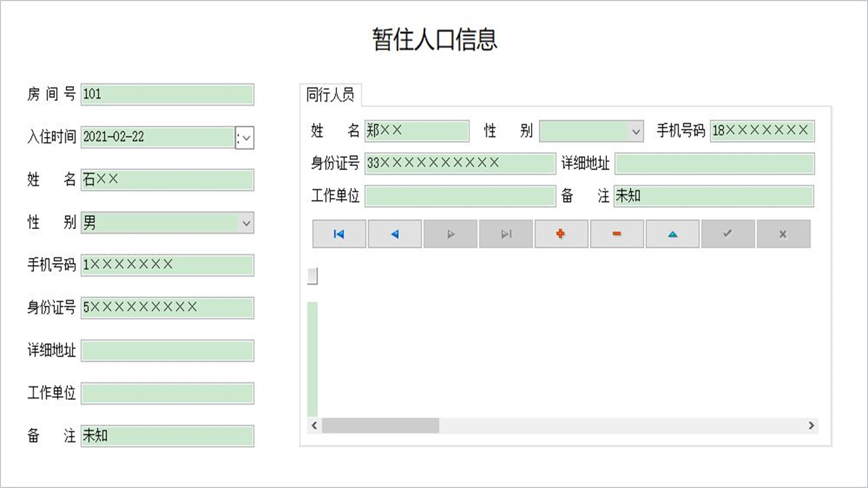
Task: Click the 姓名 field containing 石××
Action: [167, 180]
